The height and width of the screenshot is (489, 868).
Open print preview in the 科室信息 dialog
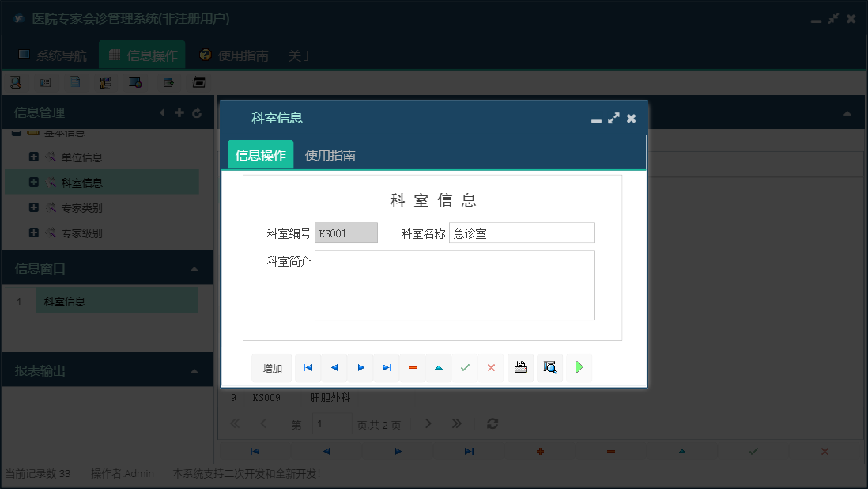click(x=549, y=367)
